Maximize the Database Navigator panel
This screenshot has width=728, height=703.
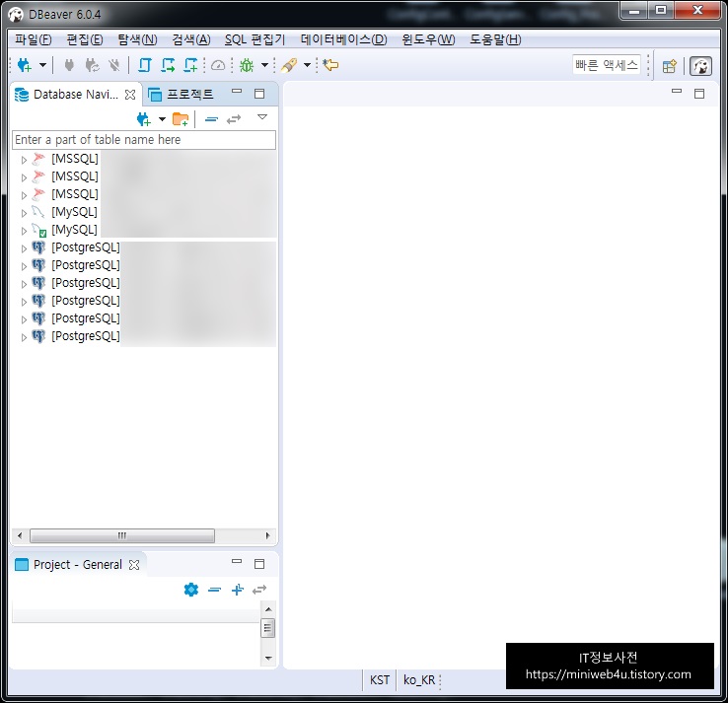pos(259,94)
